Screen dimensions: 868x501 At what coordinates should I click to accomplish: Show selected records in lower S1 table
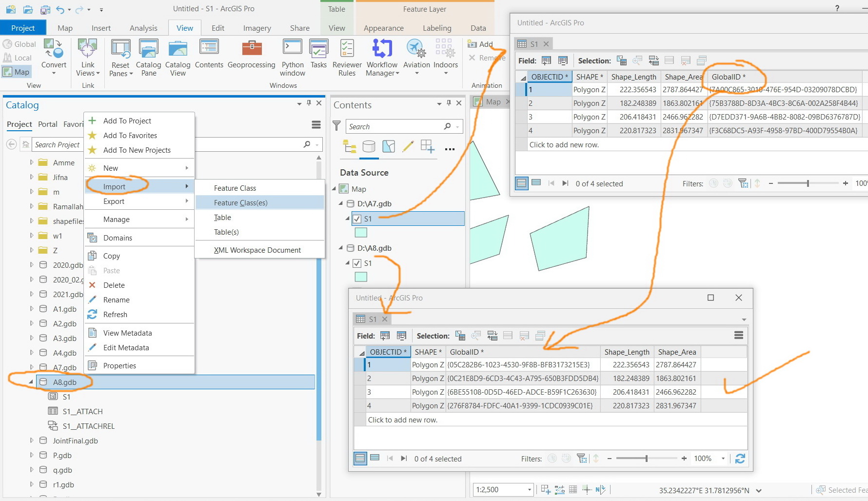pyautogui.click(x=375, y=458)
